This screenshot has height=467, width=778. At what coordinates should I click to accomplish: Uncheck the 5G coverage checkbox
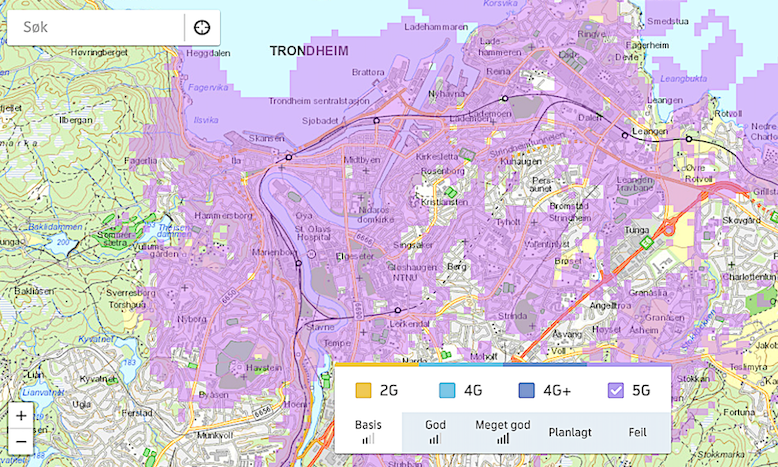click(616, 391)
